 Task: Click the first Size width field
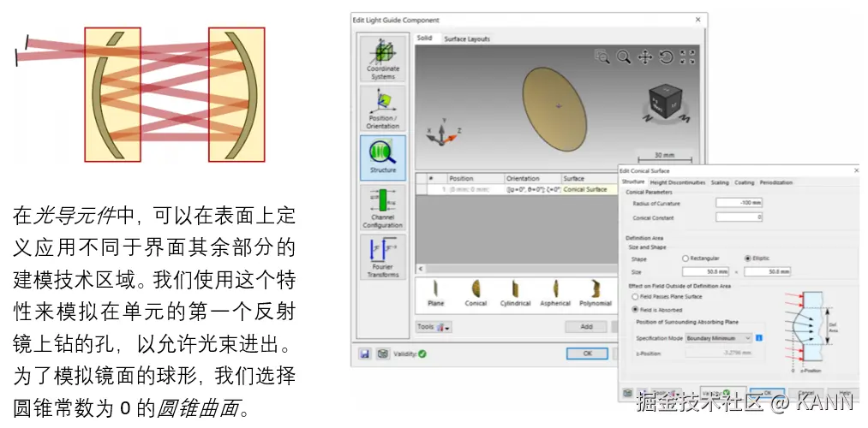pyautogui.click(x=706, y=271)
